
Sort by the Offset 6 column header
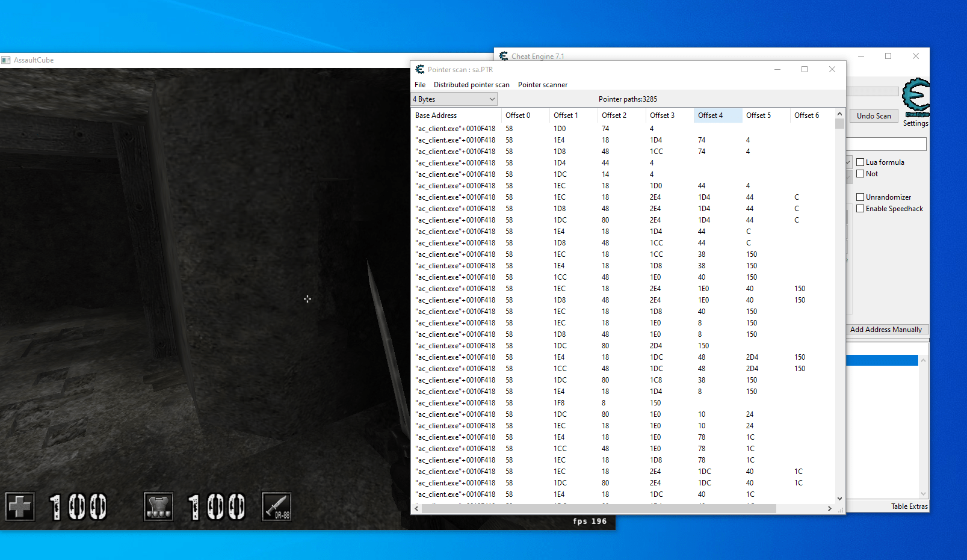click(812, 115)
